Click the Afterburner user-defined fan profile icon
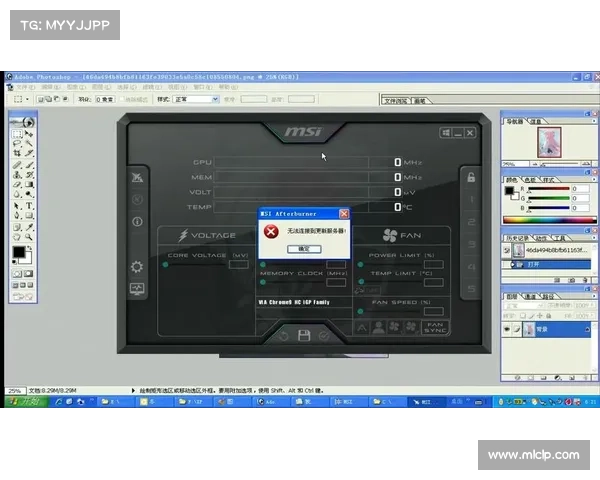600x480 pixels. pyautogui.click(x=378, y=327)
